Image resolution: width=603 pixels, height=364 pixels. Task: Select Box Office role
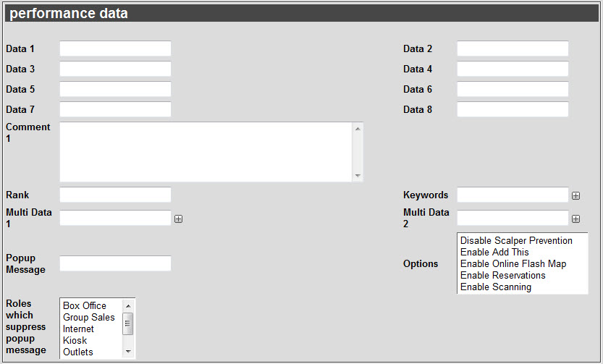tap(85, 305)
